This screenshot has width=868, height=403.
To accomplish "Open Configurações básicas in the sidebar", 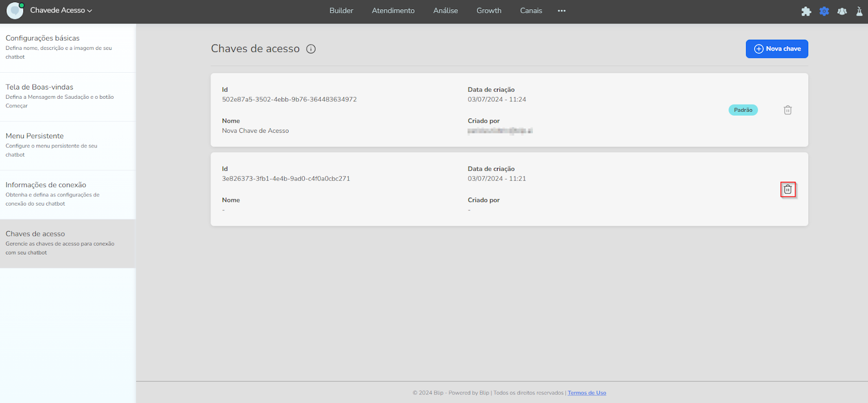I will [42, 38].
